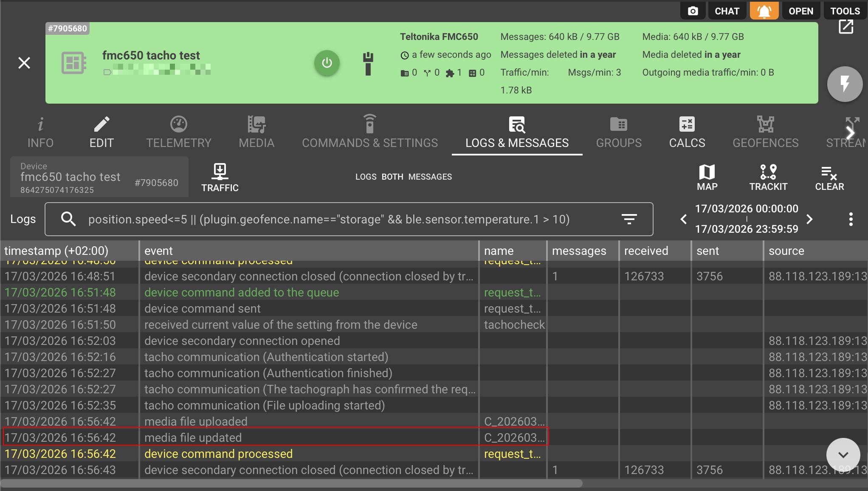Screen dimensions: 868x491
Task: Expand tabs with the right chevron arrow
Action: pos(850,133)
